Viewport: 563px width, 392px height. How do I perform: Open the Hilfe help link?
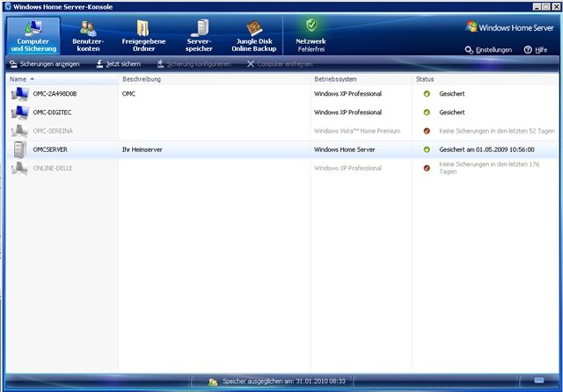[x=536, y=50]
